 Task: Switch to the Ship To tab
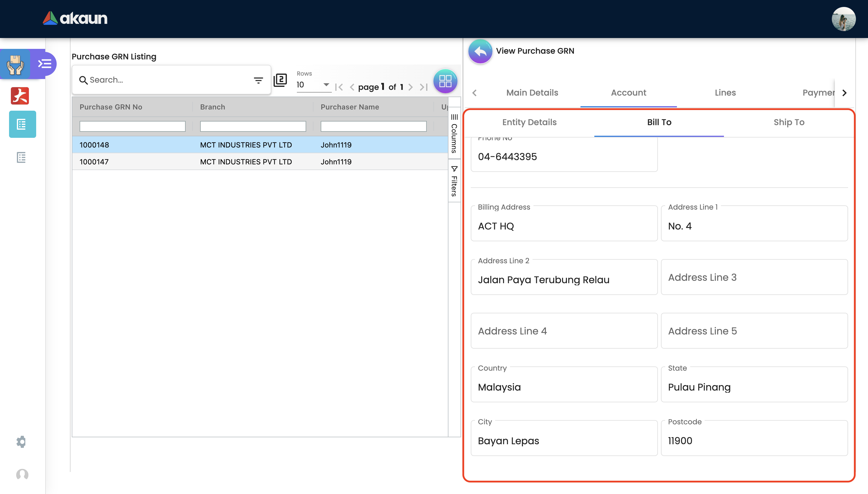coord(789,122)
